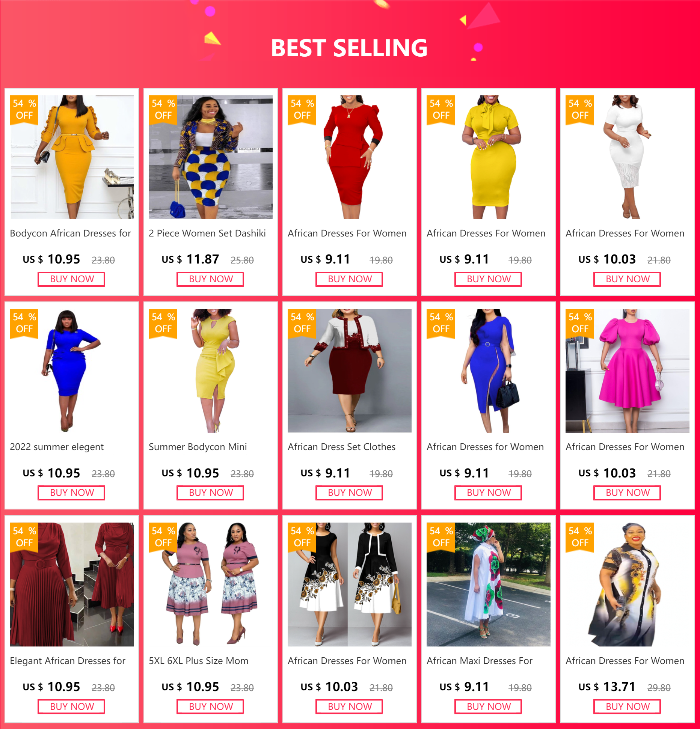Click BUY NOW for the 13.71 dress
Viewport: 700px width, 729px height.
point(627,706)
